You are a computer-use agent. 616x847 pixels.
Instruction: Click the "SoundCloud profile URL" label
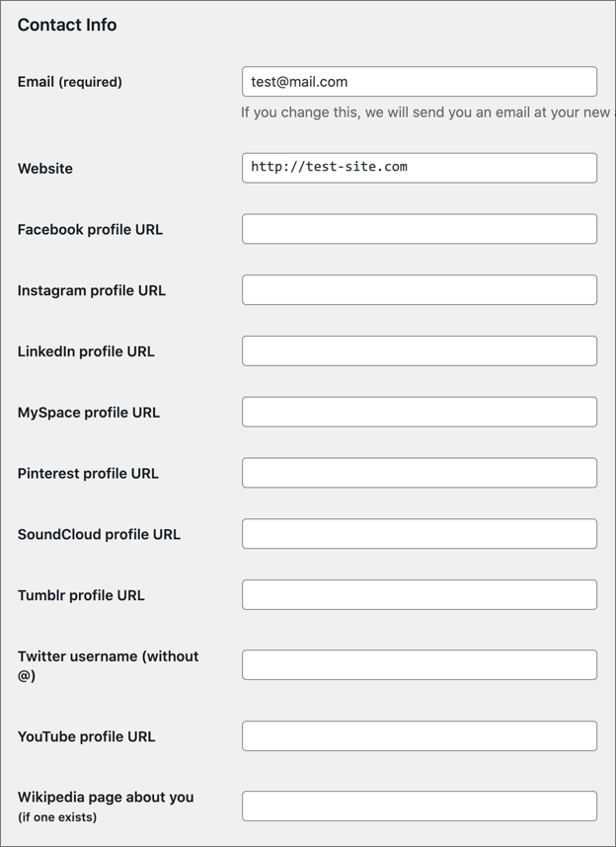99,534
